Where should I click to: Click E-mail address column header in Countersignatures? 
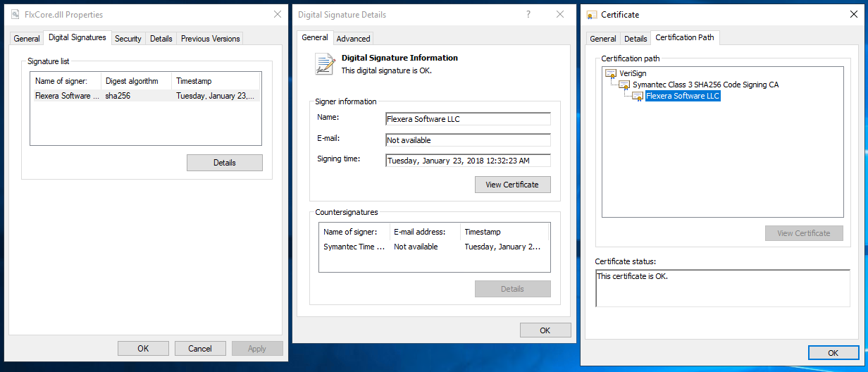[424, 232]
